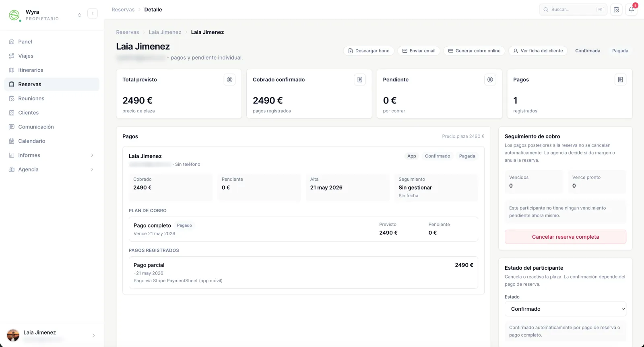Click the Calendario sidebar icon
644x347 pixels.
(12, 141)
